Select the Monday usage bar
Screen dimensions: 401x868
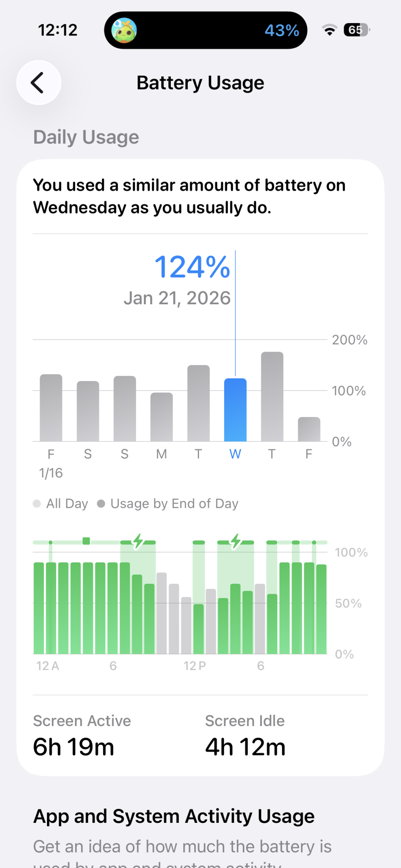[x=162, y=417]
